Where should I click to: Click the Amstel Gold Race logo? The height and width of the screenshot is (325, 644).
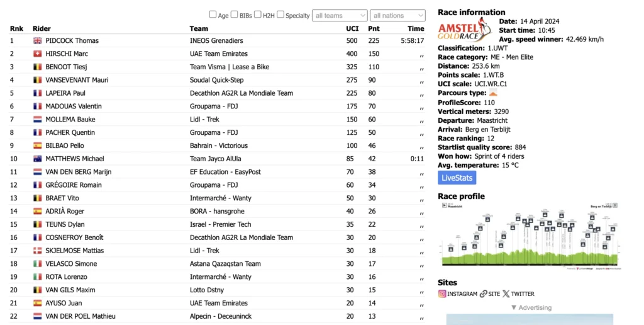click(x=464, y=30)
